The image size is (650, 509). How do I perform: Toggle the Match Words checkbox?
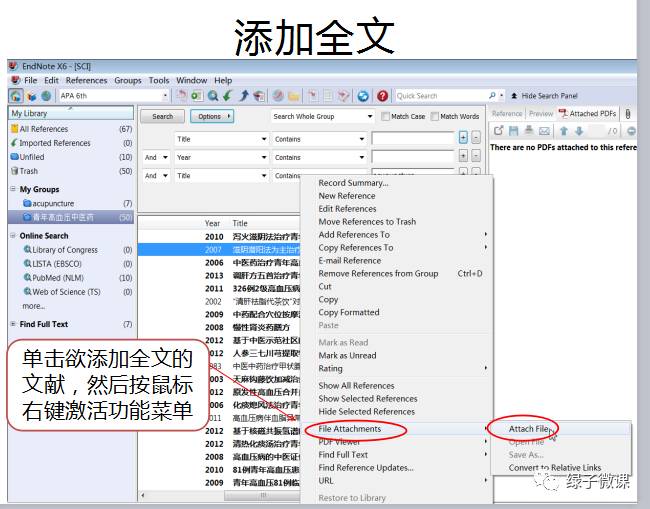434,116
